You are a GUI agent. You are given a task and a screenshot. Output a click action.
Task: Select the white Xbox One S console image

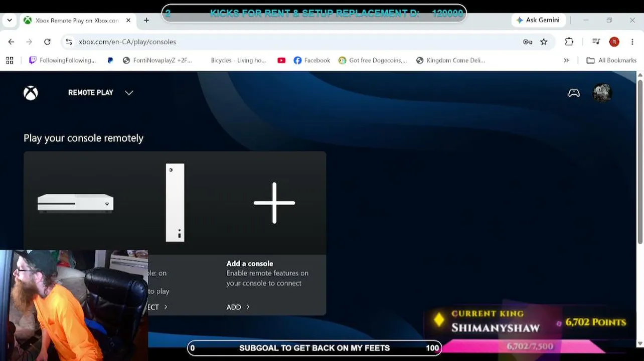point(75,203)
